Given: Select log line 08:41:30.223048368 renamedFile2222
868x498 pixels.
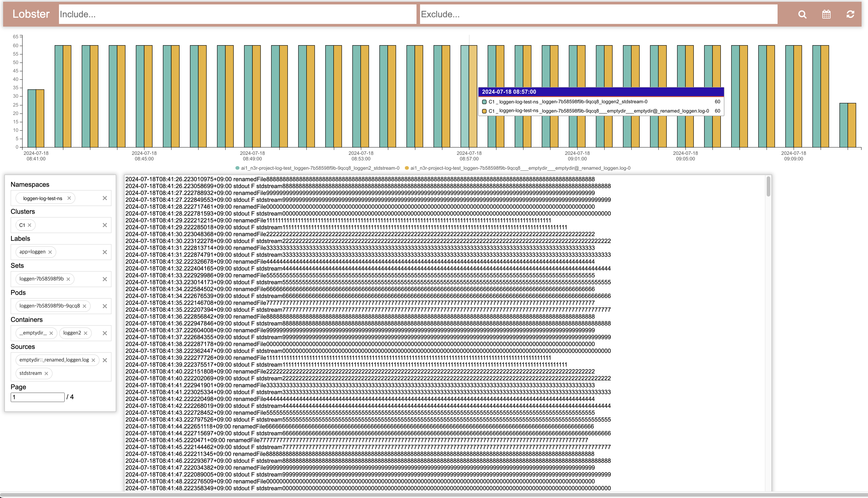Looking at the screenshot, I should click(x=360, y=234).
